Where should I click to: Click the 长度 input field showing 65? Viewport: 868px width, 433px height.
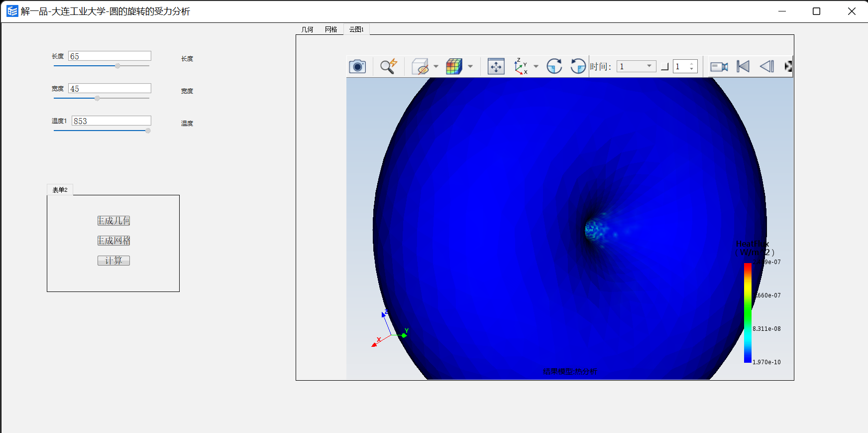click(x=109, y=56)
